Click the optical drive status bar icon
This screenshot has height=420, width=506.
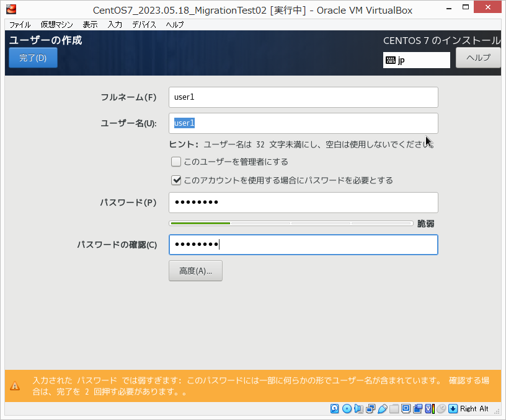coord(347,409)
